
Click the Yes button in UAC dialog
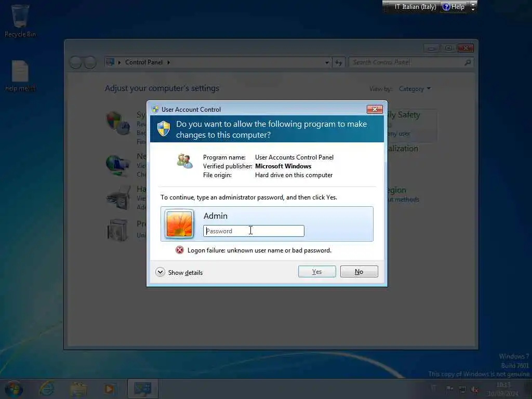click(317, 271)
